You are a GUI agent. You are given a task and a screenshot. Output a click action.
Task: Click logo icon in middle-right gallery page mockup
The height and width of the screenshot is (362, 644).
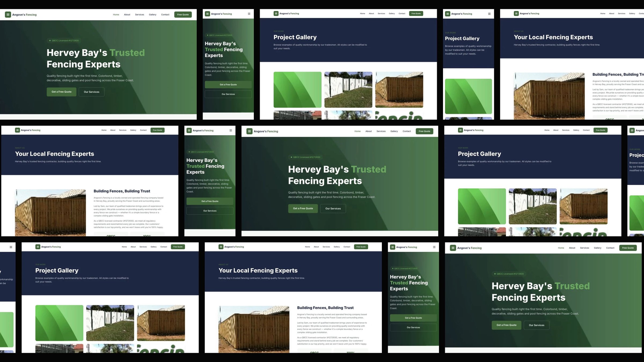click(x=460, y=130)
